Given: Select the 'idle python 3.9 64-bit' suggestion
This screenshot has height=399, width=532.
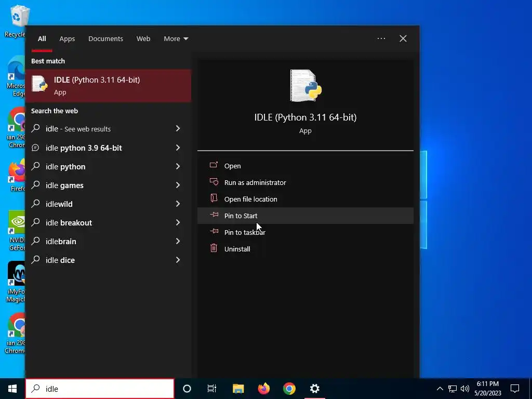Looking at the screenshot, I should point(84,148).
